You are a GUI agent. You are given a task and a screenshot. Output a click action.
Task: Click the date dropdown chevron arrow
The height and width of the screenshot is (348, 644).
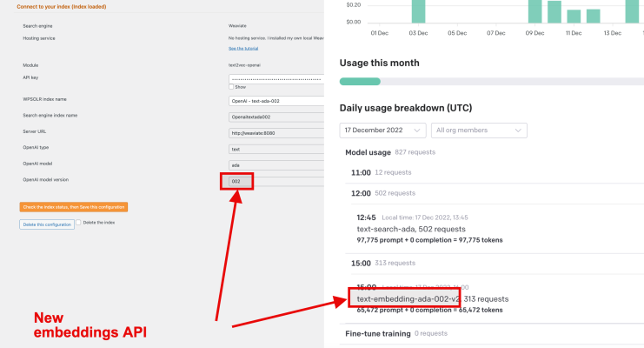point(417,130)
